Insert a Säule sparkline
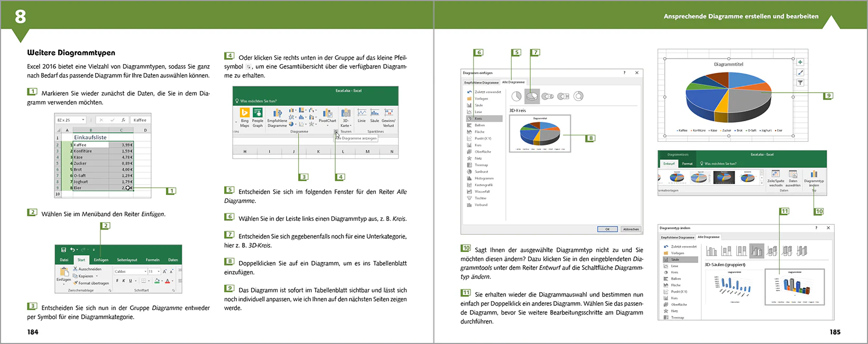 pos(374,115)
